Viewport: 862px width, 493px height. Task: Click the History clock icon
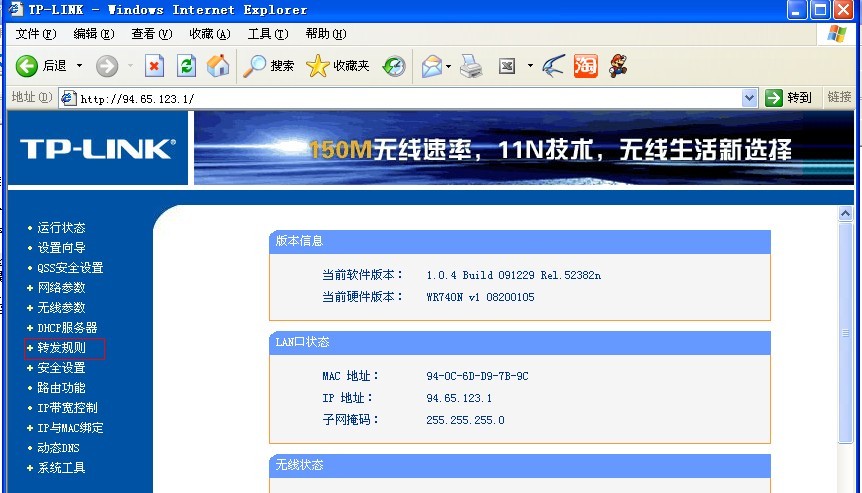point(394,66)
